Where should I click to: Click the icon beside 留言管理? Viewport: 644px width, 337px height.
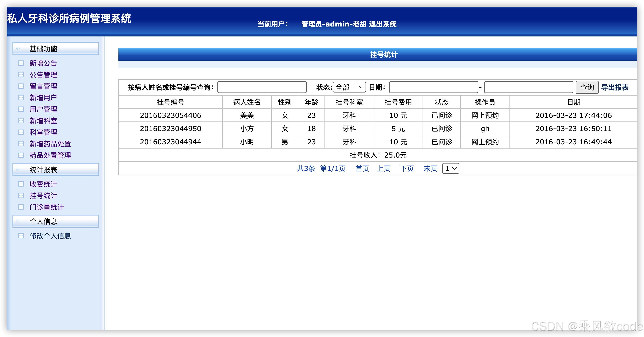[x=21, y=86]
